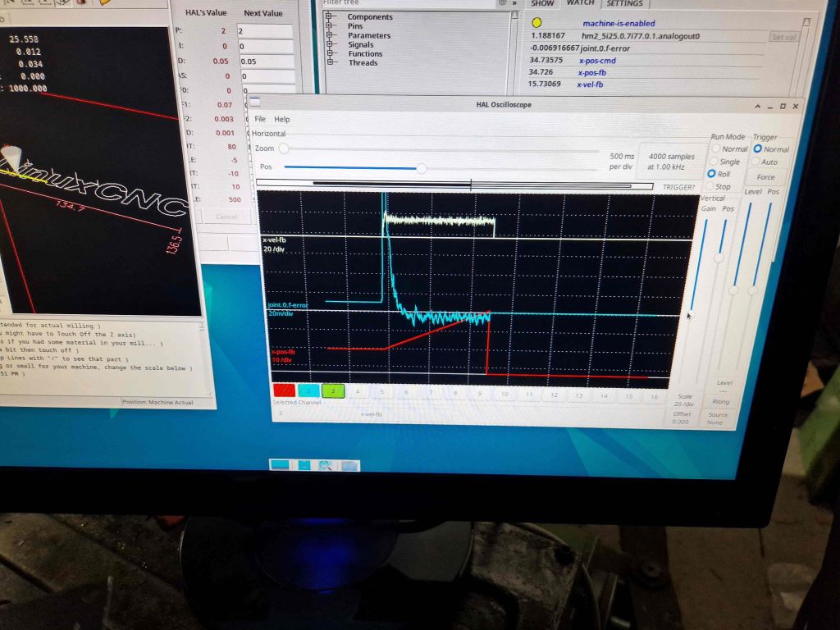Click the joint.0.f-error label on scope
This screenshot has height=630, width=840.
(x=288, y=305)
